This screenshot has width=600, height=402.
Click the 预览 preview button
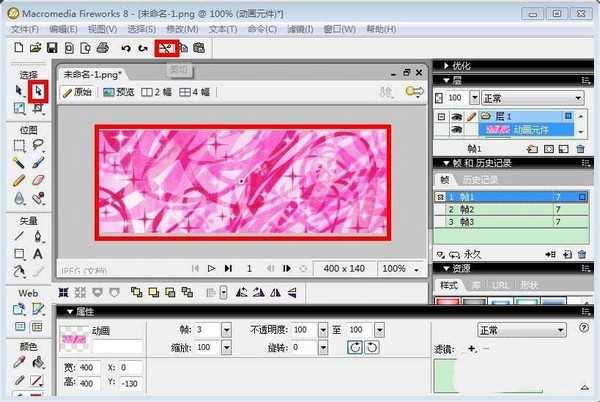[118, 92]
